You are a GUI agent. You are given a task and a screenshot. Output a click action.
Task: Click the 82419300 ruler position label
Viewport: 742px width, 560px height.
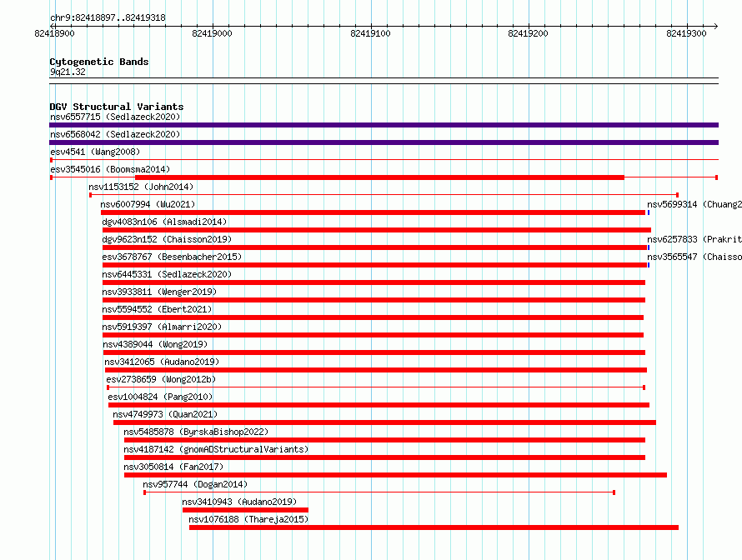click(686, 33)
